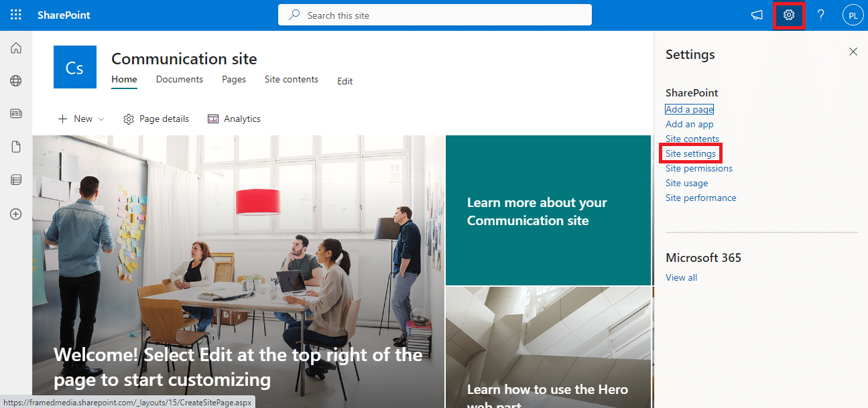Viewport: 868px width, 408px height.
Task: Switch to the Documents tab
Action: (179, 79)
